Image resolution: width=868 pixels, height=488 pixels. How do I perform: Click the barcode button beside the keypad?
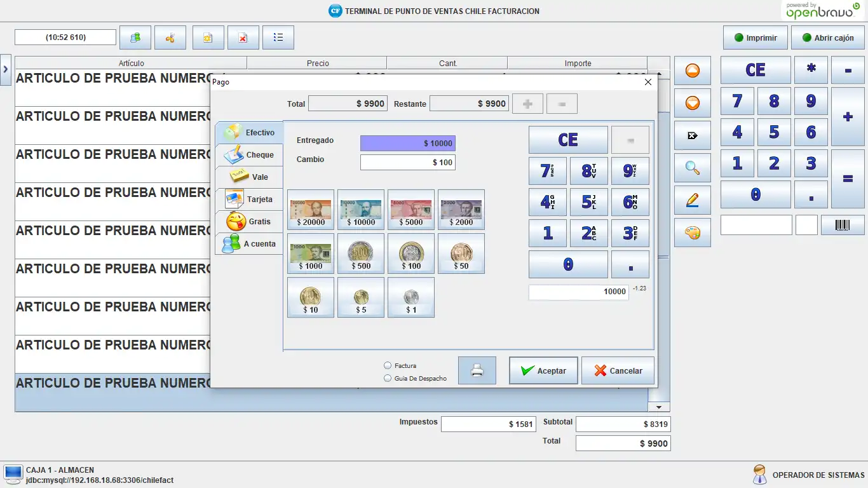tap(843, 225)
